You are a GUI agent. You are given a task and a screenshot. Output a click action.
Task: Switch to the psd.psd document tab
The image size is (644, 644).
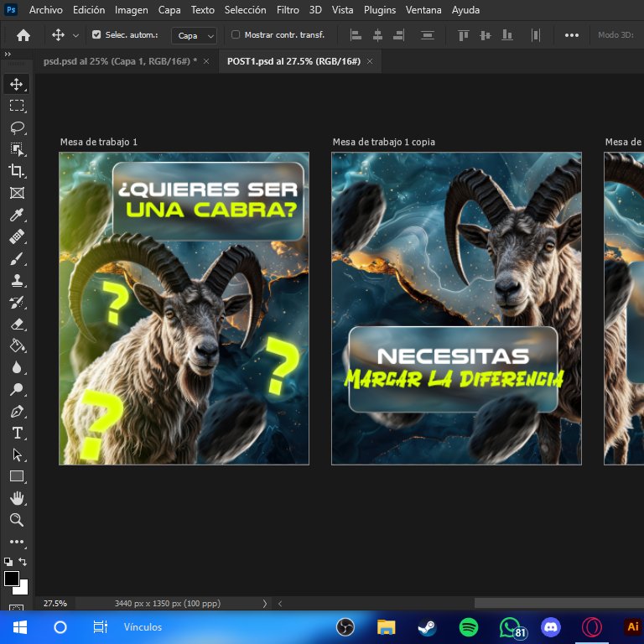120,61
